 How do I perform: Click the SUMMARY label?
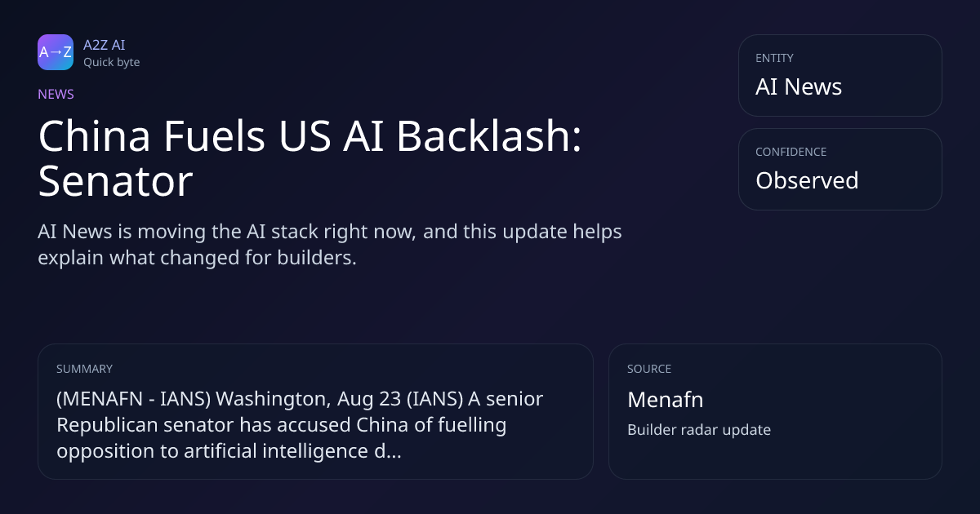point(84,369)
